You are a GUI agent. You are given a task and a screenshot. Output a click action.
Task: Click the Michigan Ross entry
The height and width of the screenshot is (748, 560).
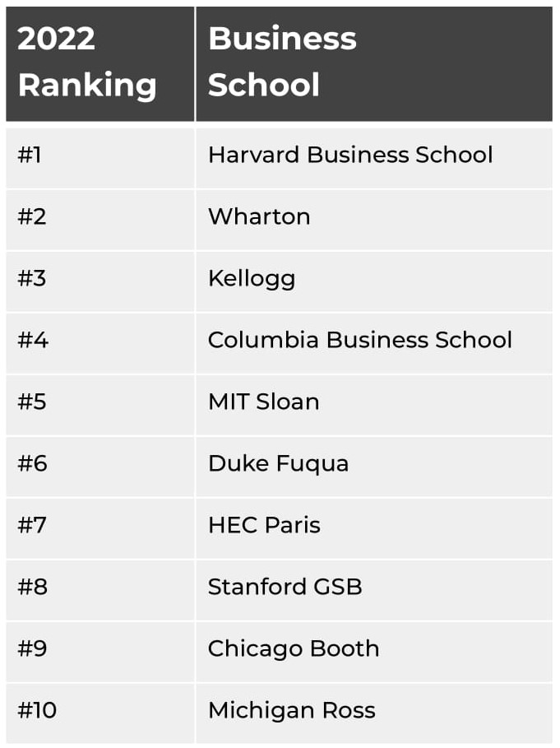(x=291, y=710)
